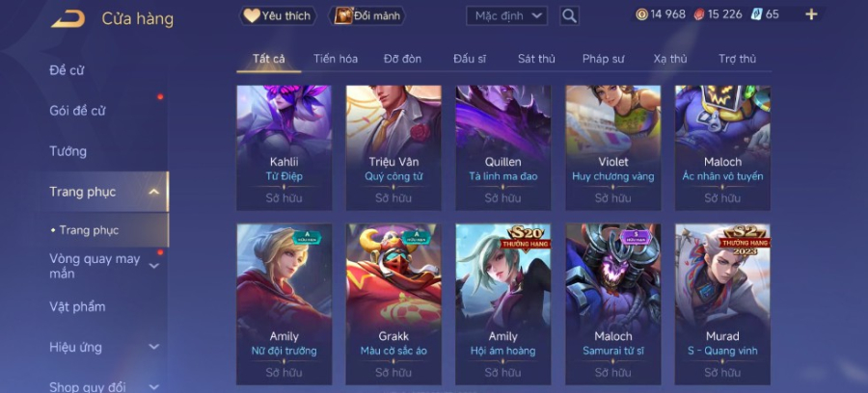Open Đổi mảnh fragment exchange
Screen dimensions: 868x393
(x=367, y=15)
